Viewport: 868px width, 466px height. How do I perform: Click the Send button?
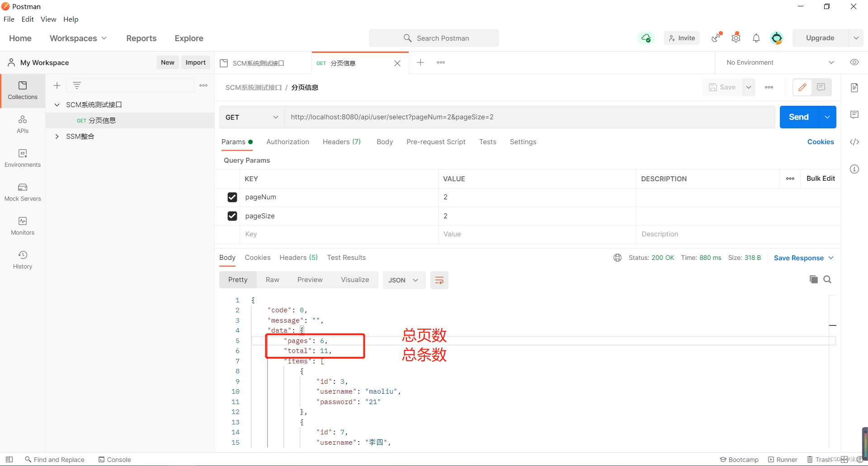(798, 117)
